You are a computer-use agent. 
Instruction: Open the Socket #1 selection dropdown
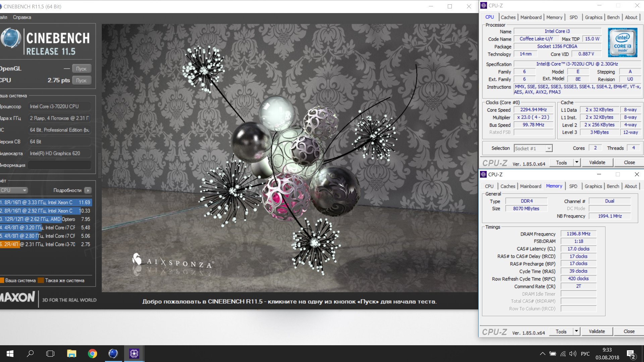(x=533, y=148)
